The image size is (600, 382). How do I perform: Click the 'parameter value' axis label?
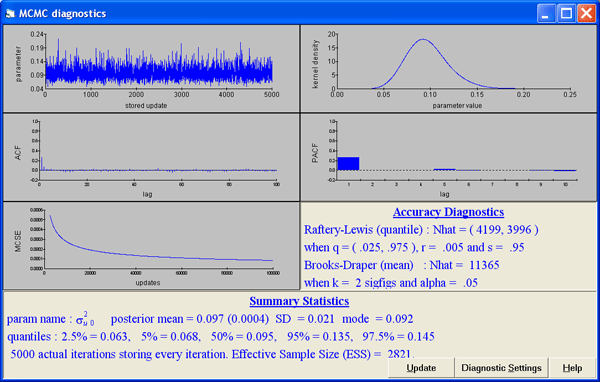(457, 106)
